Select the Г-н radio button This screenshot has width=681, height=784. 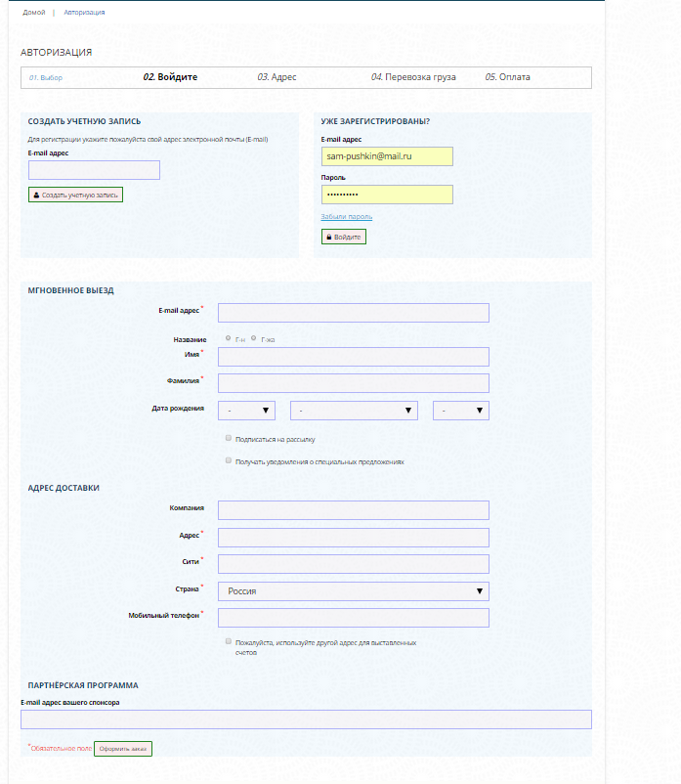click(x=229, y=338)
